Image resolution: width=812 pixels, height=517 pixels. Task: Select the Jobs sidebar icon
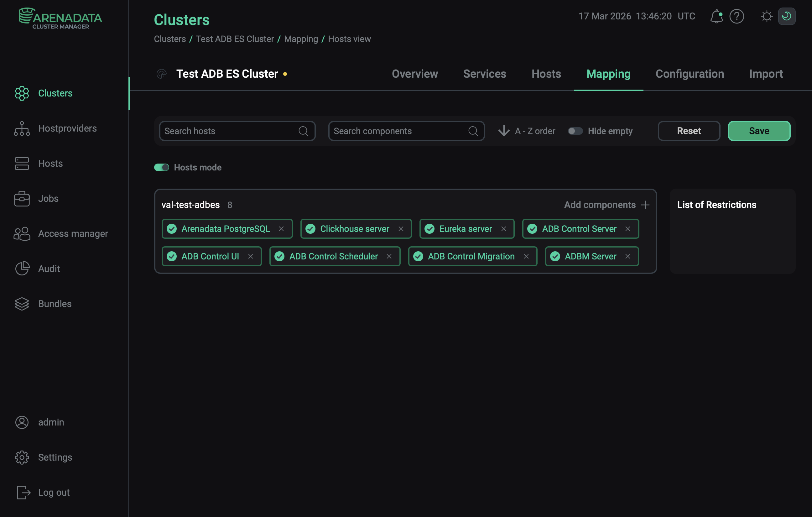tap(22, 198)
